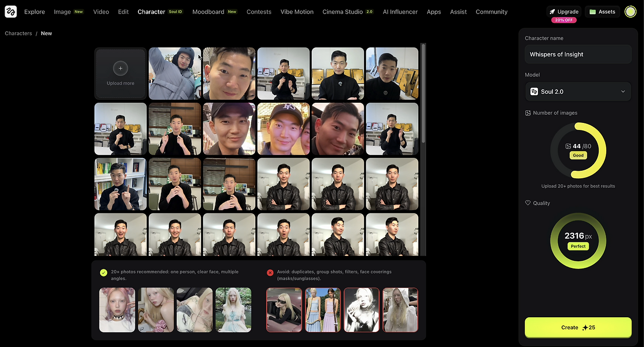Click the Number of images icon
Viewport: 644px width, 347px height.
coord(528,113)
